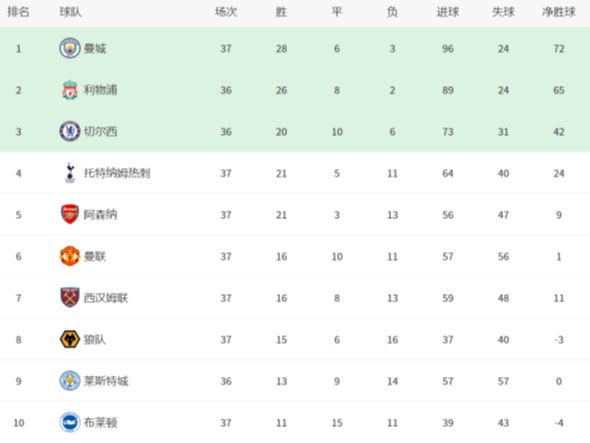This screenshot has width=590, height=443.
Task: Open the 布莱顿 team link
Action: 100,422
